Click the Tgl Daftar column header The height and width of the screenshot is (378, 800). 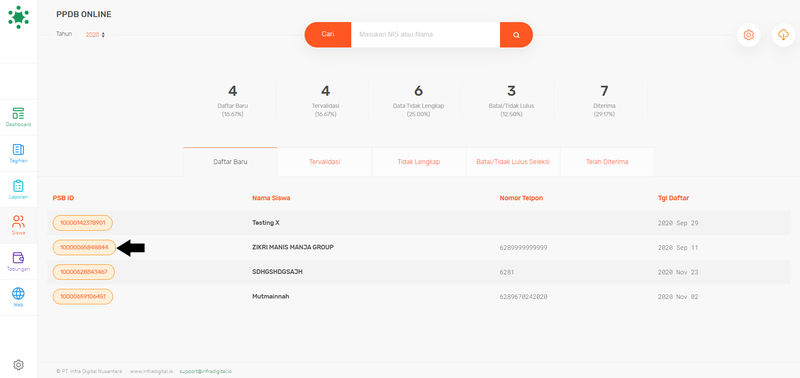[673, 198]
